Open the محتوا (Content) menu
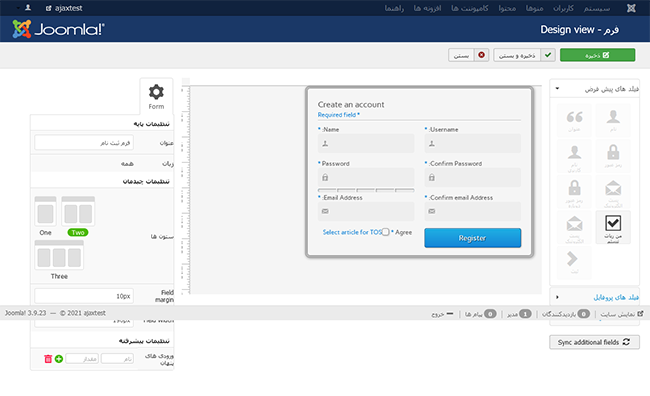This screenshot has width=650, height=396. coord(507,8)
